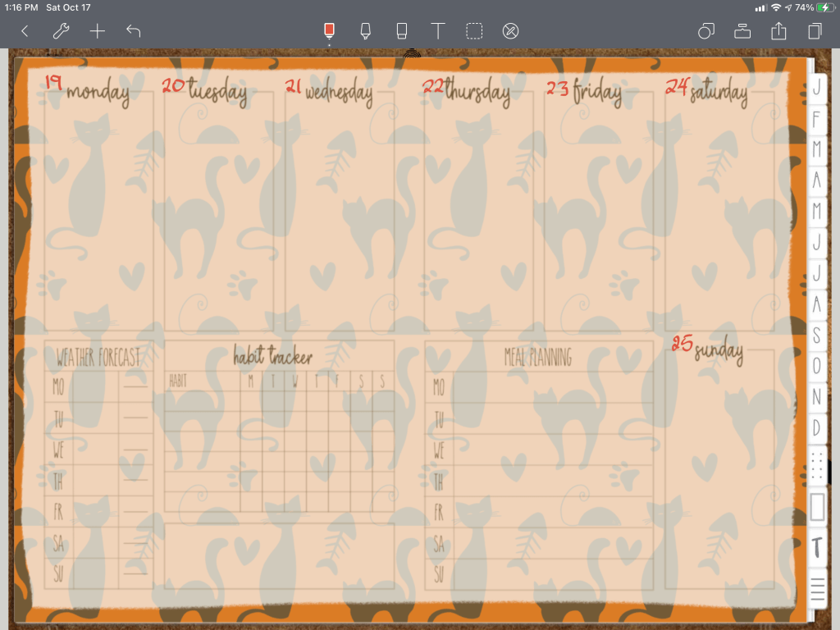Screen dimensions: 840x630
Task: Tap the three-lines side tab
Action: pos(817,587)
